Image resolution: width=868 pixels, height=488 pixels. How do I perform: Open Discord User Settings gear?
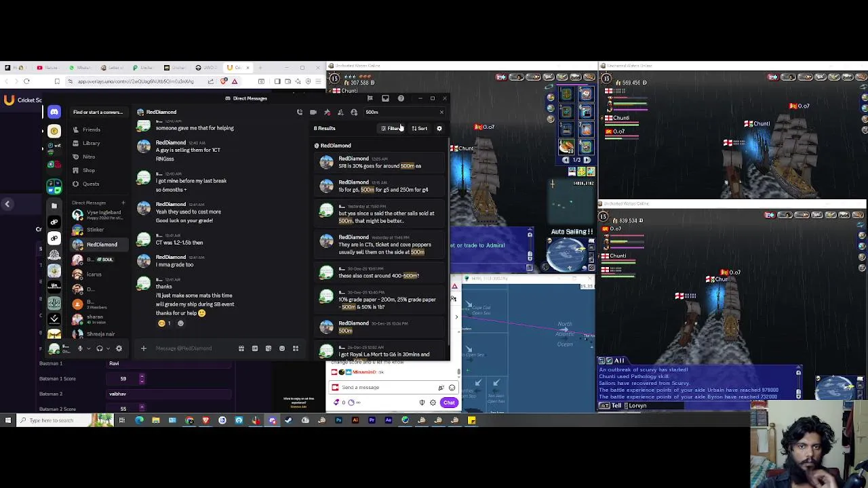[119, 348]
